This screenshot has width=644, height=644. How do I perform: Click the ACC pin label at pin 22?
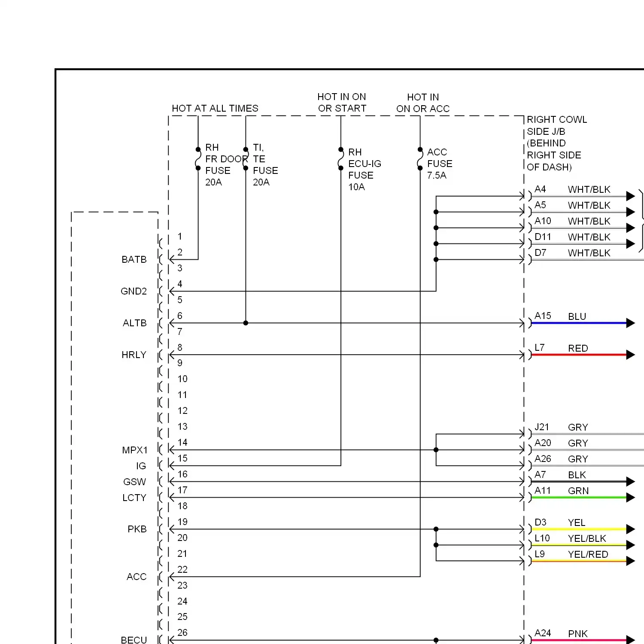tap(137, 577)
